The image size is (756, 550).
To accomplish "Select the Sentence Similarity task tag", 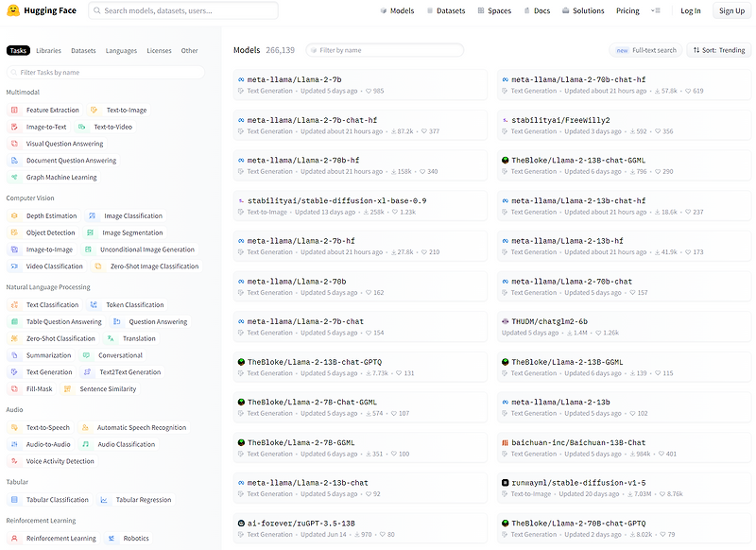I will pos(100,389).
